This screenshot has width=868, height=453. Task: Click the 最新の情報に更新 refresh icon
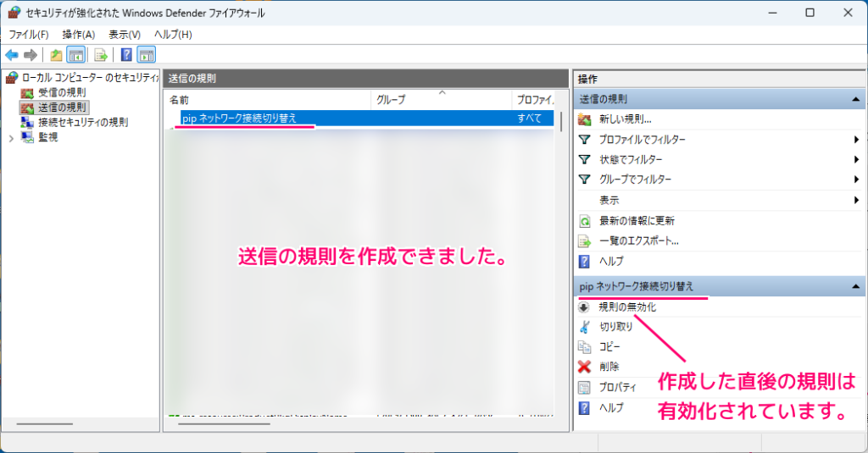pos(585,221)
